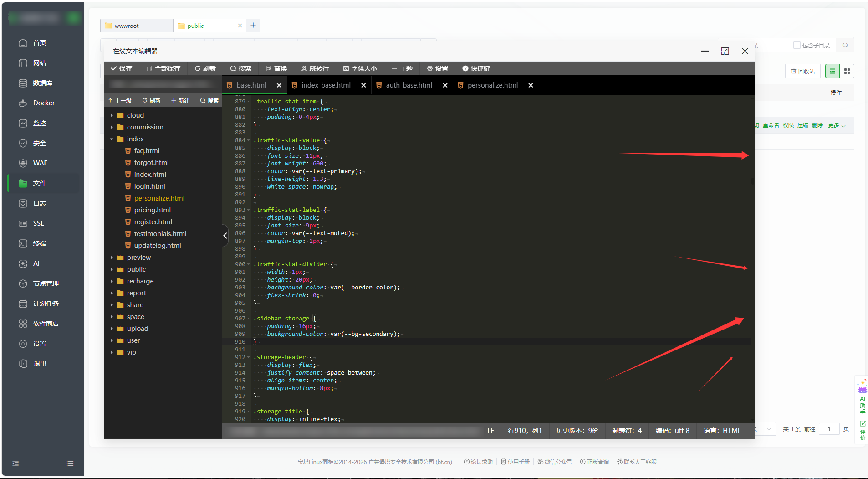
Task: Expand the report folder
Action: point(112,293)
